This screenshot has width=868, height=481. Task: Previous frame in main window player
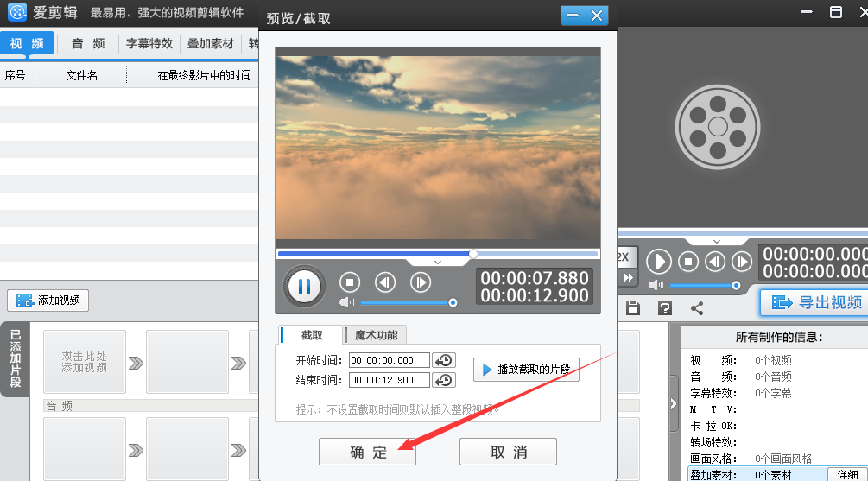[714, 262]
